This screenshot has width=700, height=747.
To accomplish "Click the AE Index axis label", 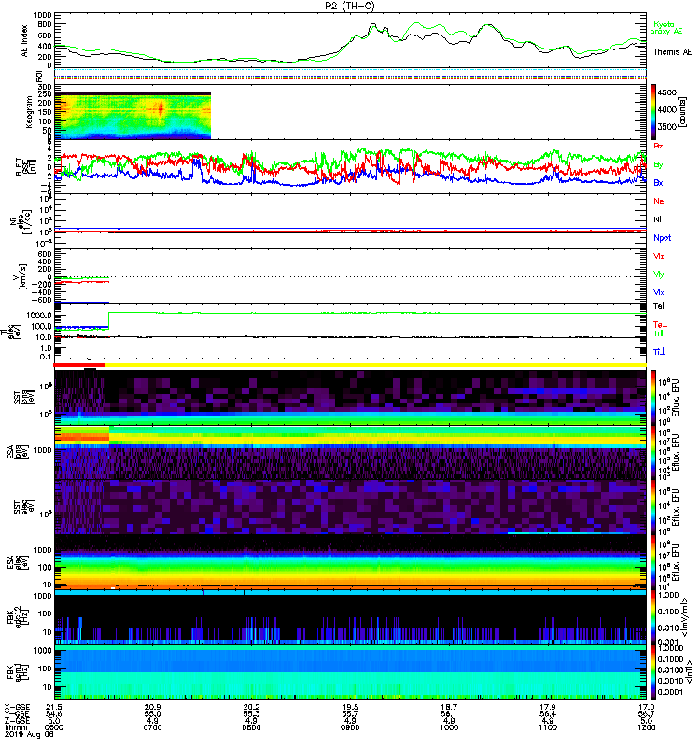I will coord(24,41).
